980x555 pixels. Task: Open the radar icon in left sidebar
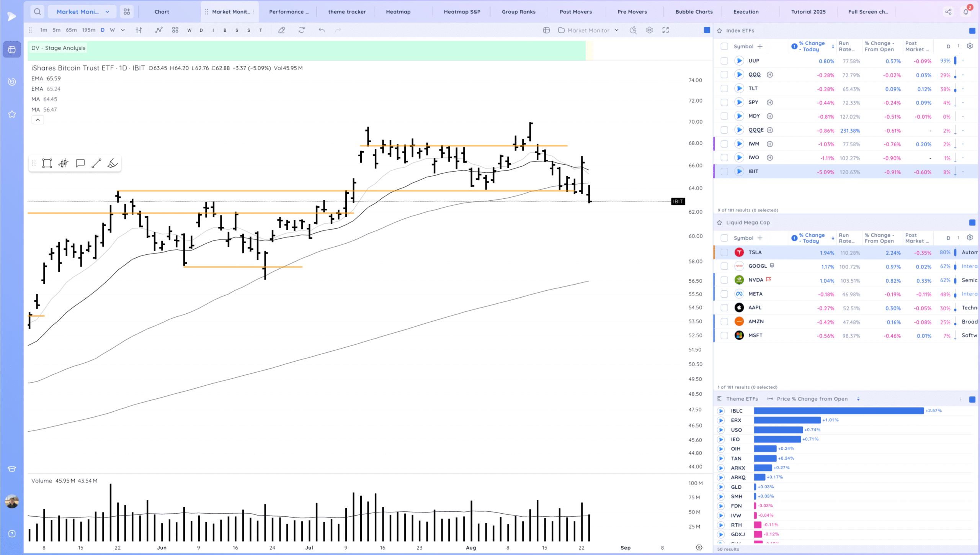[12, 82]
